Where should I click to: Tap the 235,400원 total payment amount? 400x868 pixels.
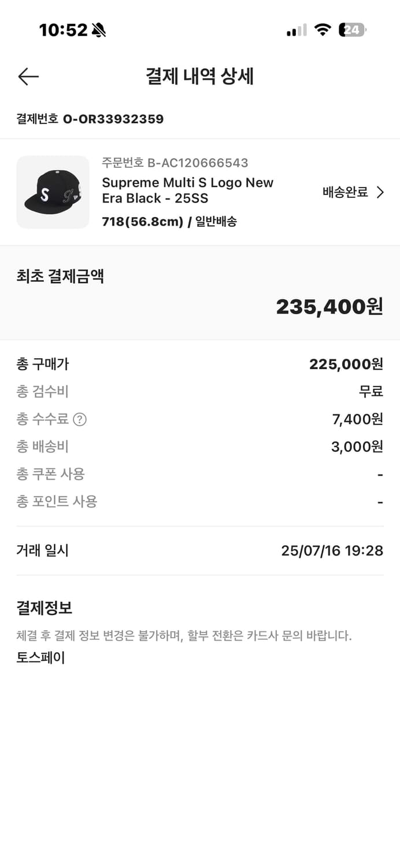(x=329, y=307)
